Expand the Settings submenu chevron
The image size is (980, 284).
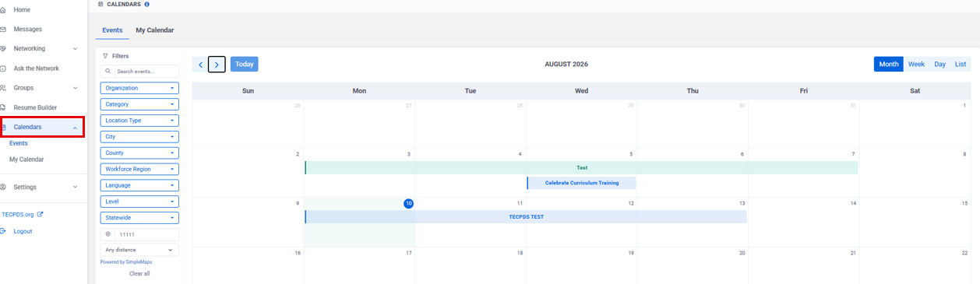(76, 188)
